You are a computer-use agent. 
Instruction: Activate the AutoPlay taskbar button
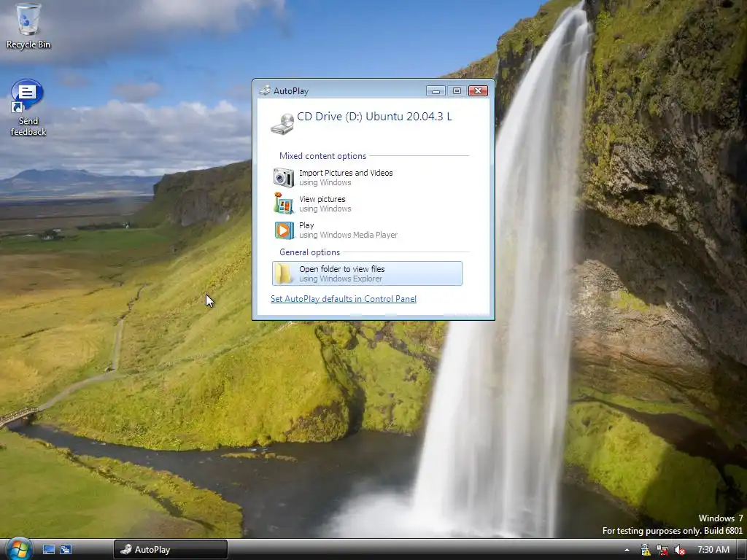(171, 550)
